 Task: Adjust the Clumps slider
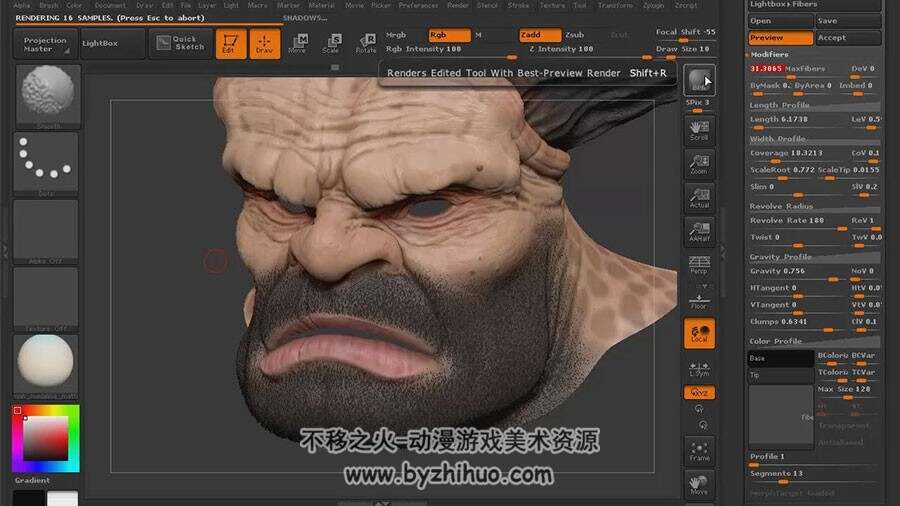[797, 323]
